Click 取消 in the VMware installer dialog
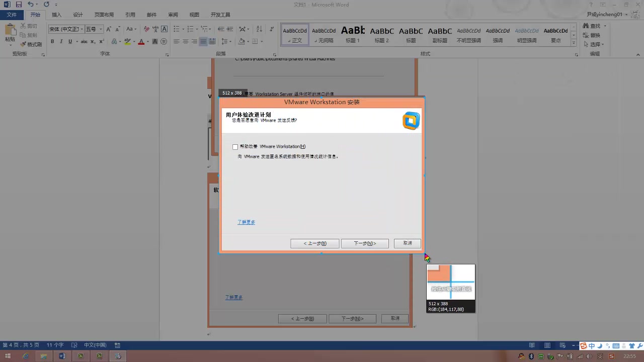Image resolution: width=644 pixels, height=362 pixels. point(408,243)
